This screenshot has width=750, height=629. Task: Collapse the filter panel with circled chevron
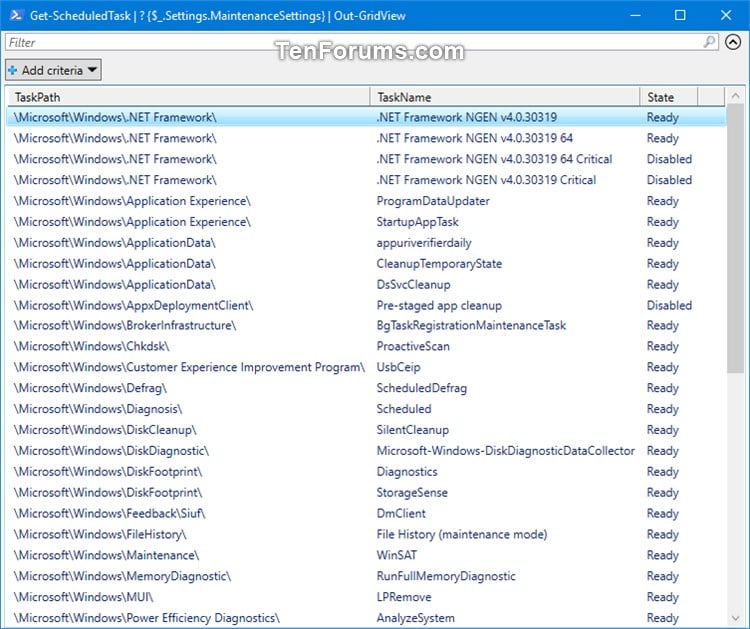point(733,42)
